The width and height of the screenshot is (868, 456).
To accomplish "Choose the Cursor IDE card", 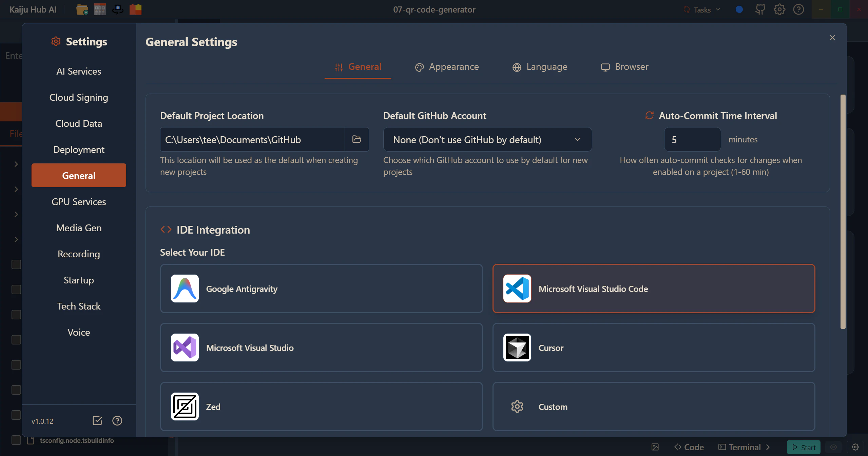I will point(653,348).
